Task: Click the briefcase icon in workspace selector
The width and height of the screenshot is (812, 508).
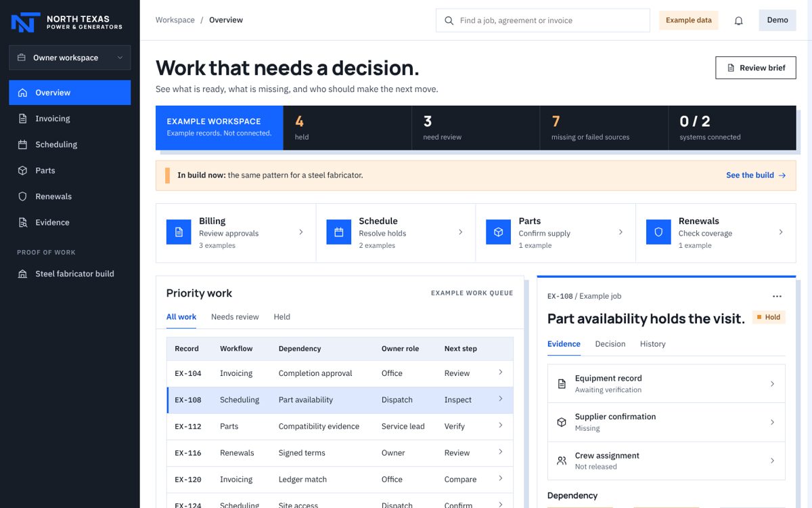Action: tap(22, 58)
